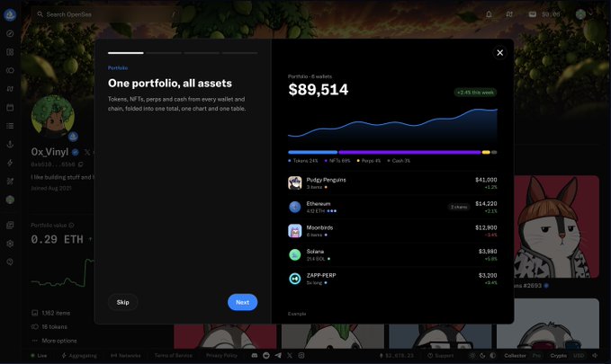The image size is (611, 364).
Task: Click the Skip button
Action: pos(122,302)
